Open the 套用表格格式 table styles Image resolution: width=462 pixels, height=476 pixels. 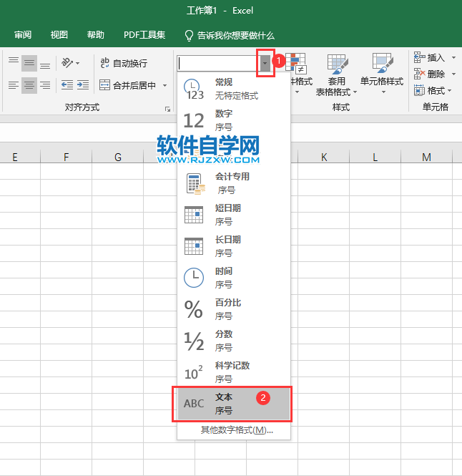(336, 74)
